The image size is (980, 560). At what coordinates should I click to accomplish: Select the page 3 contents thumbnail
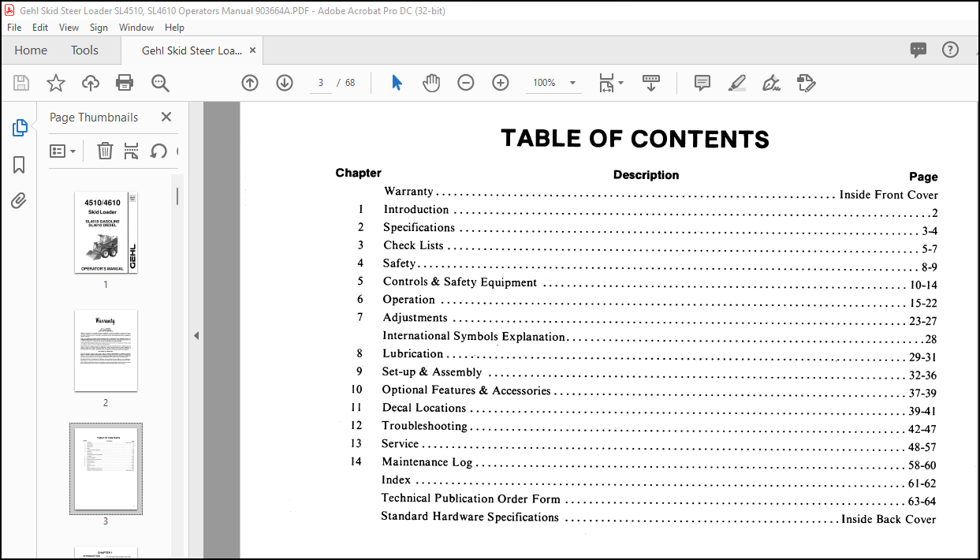pyautogui.click(x=106, y=469)
